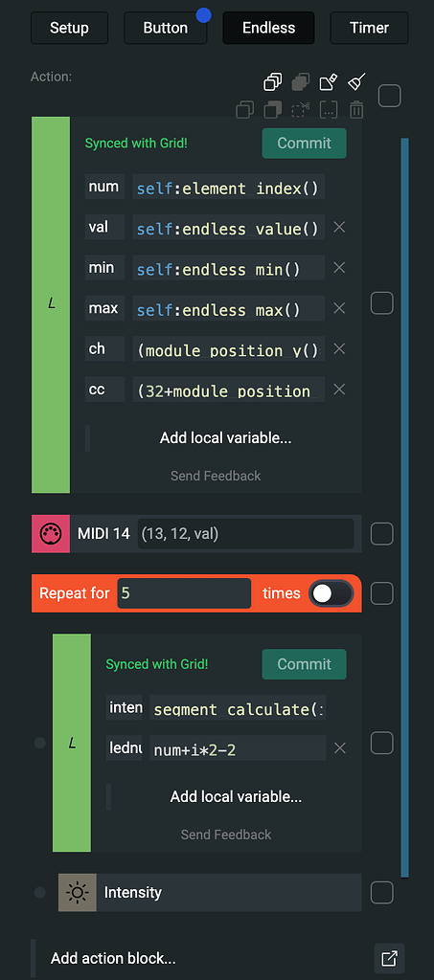The width and height of the screenshot is (434, 980).
Task: Remove the lednu variable with its X
Action: click(x=339, y=748)
